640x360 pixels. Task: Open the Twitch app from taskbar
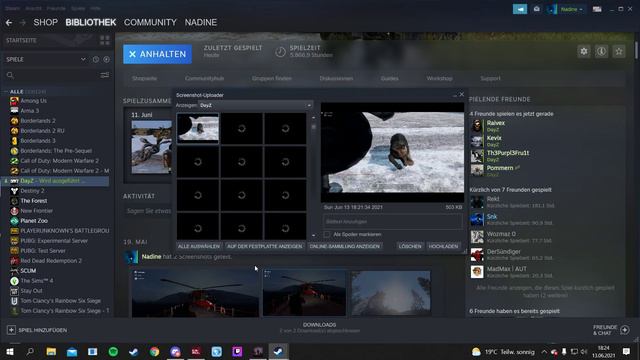click(x=237, y=351)
